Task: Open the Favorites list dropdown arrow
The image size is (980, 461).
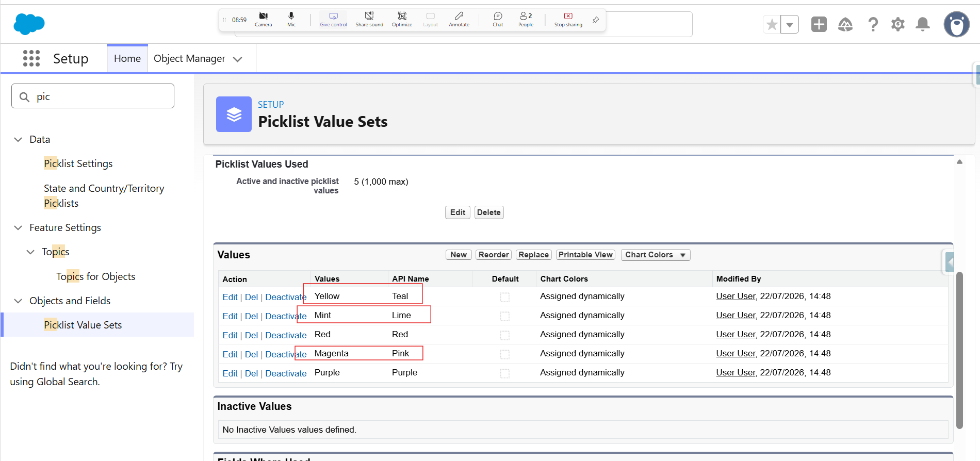Action: [x=790, y=24]
